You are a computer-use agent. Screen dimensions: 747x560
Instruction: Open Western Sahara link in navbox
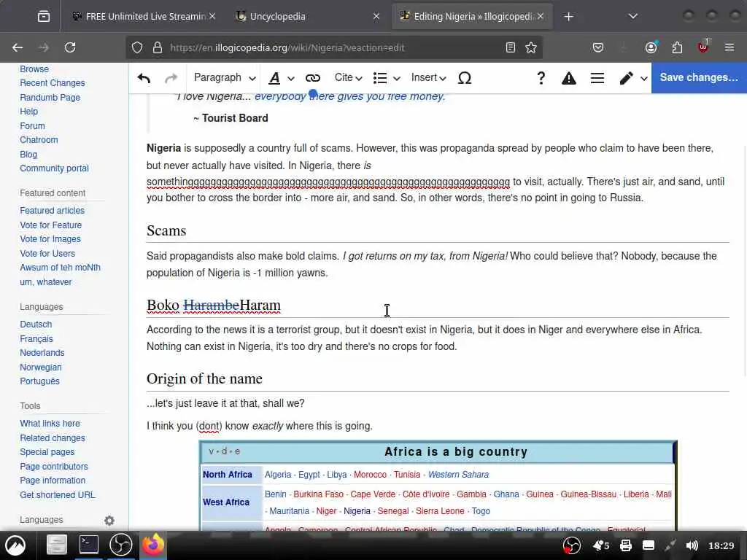click(x=458, y=475)
